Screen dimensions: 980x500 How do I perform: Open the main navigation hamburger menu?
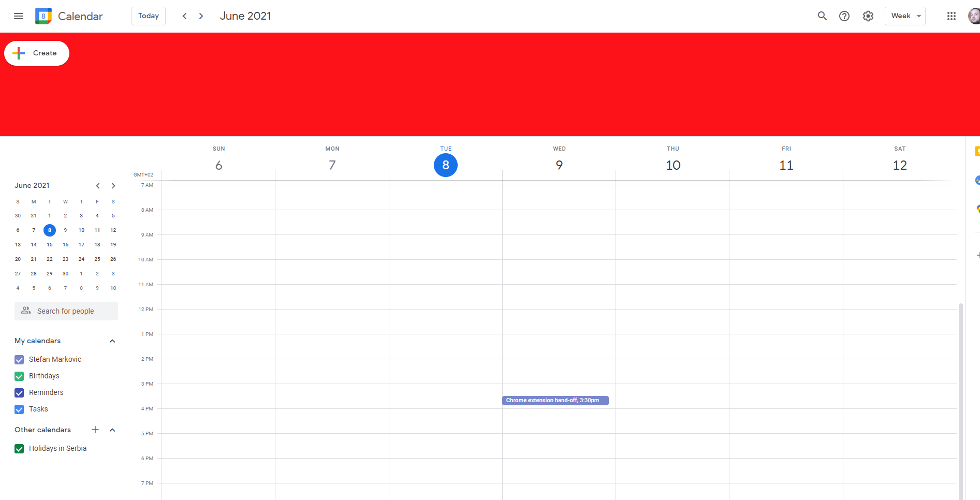coord(19,16)
